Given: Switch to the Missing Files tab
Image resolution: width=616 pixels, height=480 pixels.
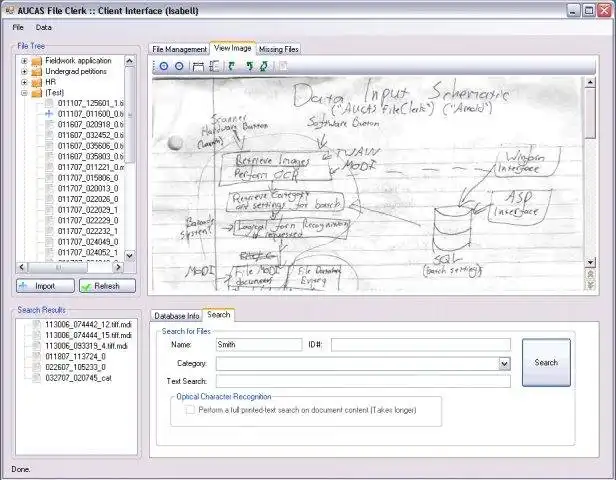Looking at the screenshot, I should pos(278,48).
